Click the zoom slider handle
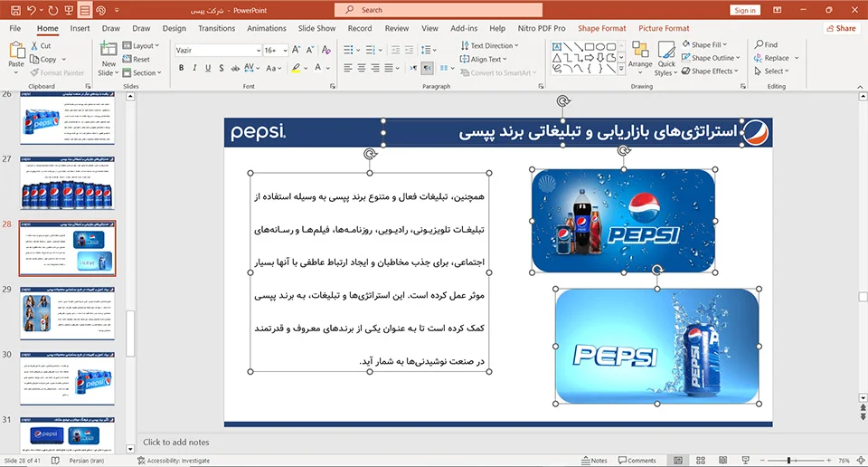Screen dimensions: 868x467 (788, 461)
